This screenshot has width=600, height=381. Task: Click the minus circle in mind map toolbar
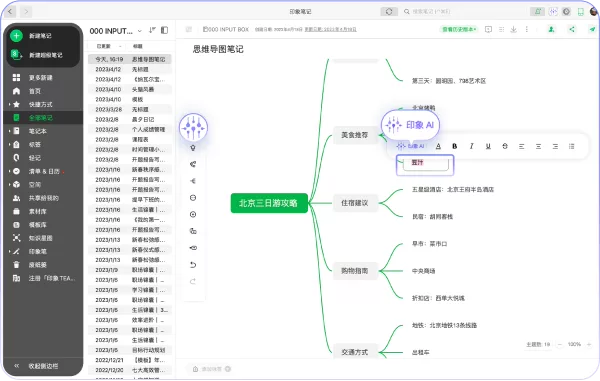point(193,198)
